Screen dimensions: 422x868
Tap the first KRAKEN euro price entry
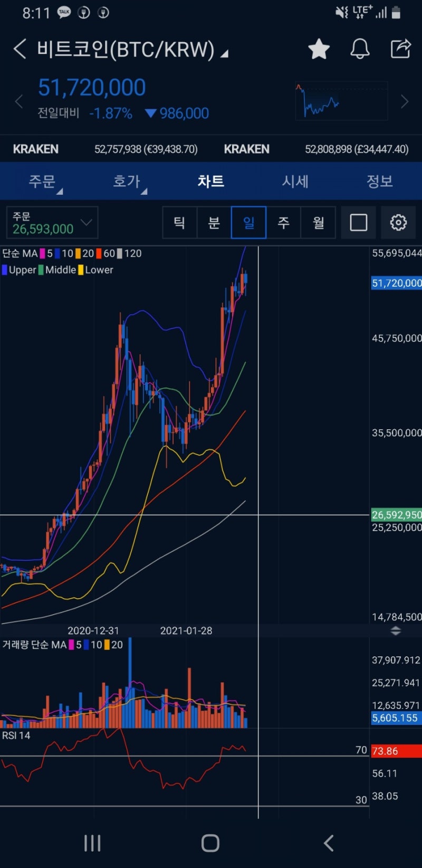click(105, 149)
